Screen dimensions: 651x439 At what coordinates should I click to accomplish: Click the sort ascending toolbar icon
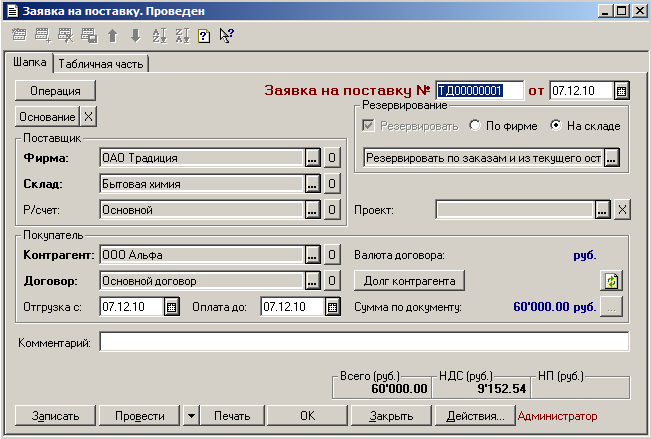[x=159, y=35]
